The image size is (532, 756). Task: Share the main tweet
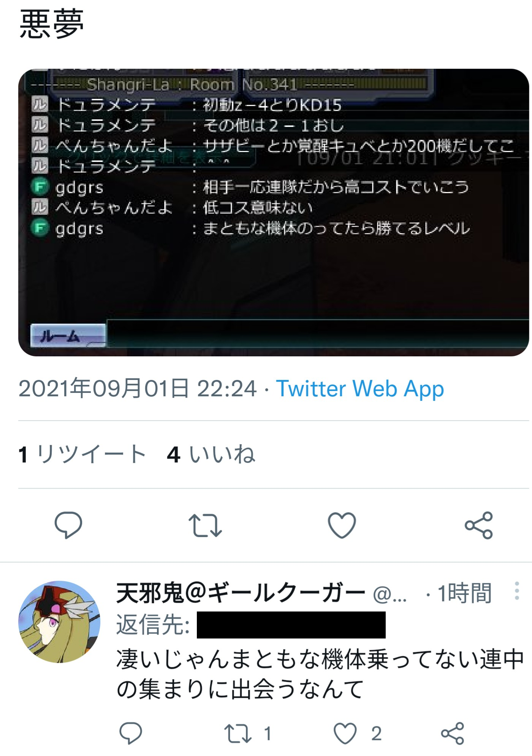[479, 525]
